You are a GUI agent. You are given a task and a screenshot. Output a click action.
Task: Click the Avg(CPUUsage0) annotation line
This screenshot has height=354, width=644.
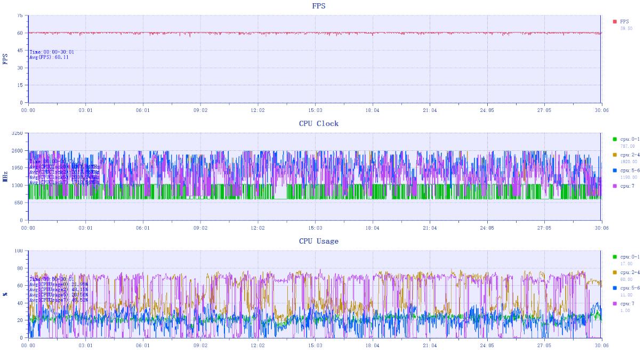(59, 284)
